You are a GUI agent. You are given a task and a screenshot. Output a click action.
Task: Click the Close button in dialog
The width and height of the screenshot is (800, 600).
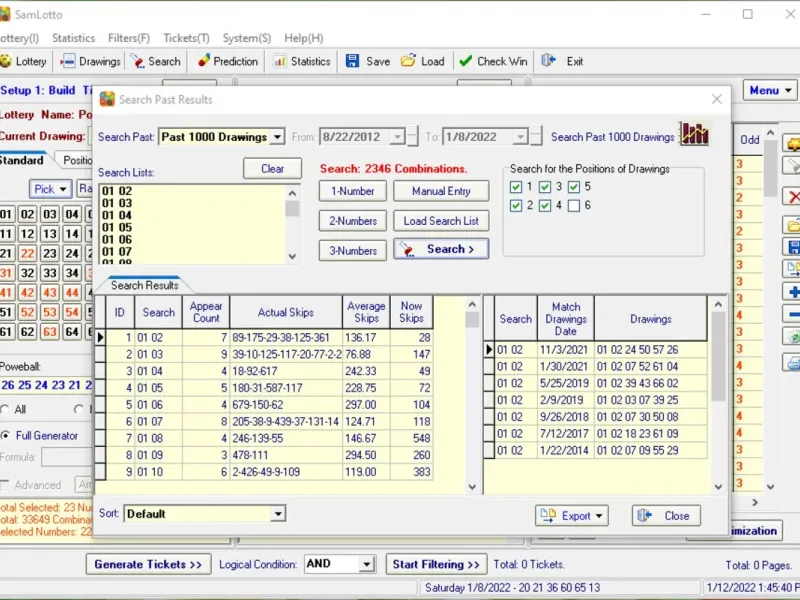click(x=666, y=516)
